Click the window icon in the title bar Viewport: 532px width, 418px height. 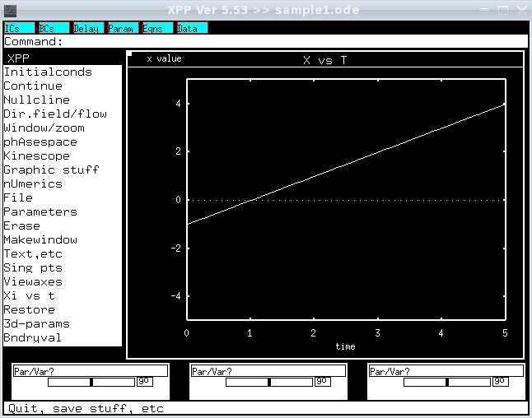pos(10,10)
